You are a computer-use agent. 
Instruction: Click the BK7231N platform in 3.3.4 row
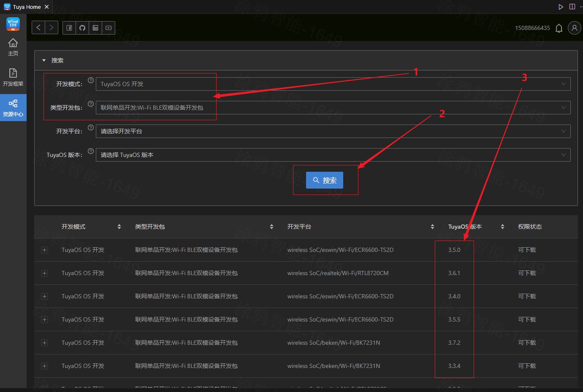point(334,366)
